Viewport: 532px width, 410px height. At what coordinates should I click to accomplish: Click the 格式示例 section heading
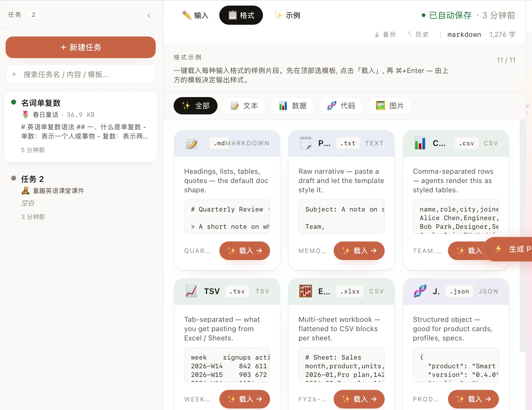click(187, 57)
